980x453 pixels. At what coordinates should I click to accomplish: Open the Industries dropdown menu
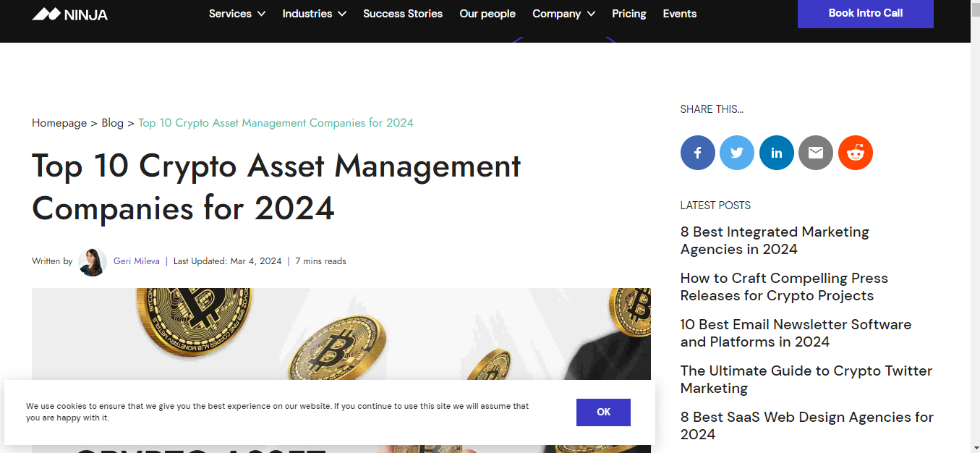[x=314, y=14]
